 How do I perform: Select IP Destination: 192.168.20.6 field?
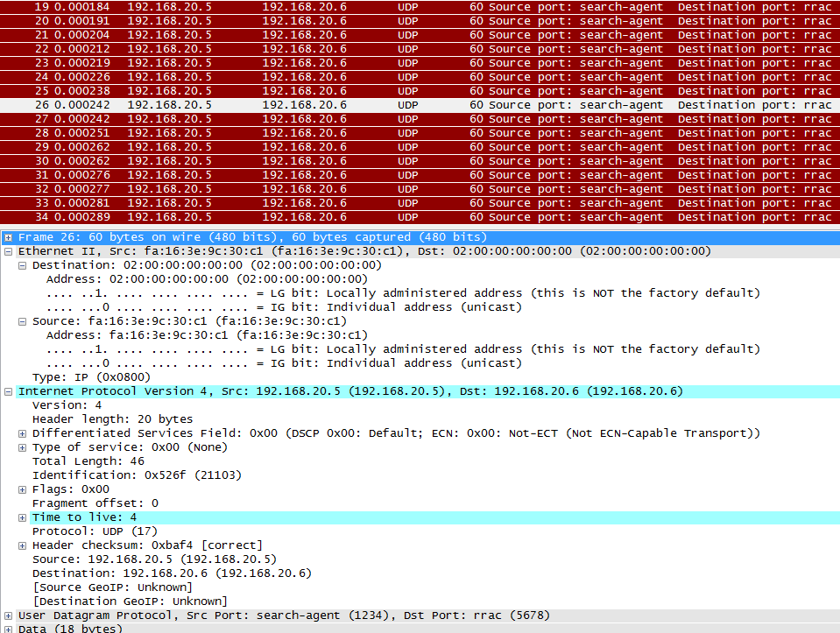pyautogui.click(x=172, y=573)
